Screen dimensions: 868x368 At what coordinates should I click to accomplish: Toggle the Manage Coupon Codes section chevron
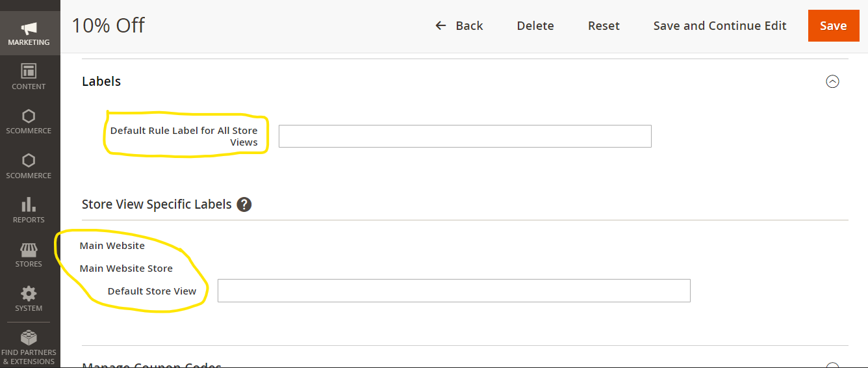pos(832,365)
